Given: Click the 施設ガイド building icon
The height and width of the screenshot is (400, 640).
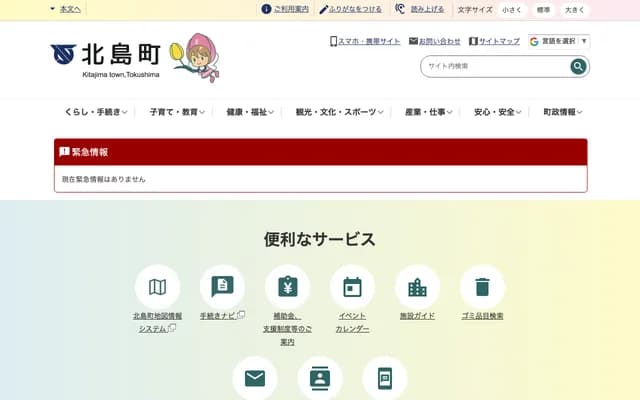Looking at the screenshot, I should pos(417,287).
